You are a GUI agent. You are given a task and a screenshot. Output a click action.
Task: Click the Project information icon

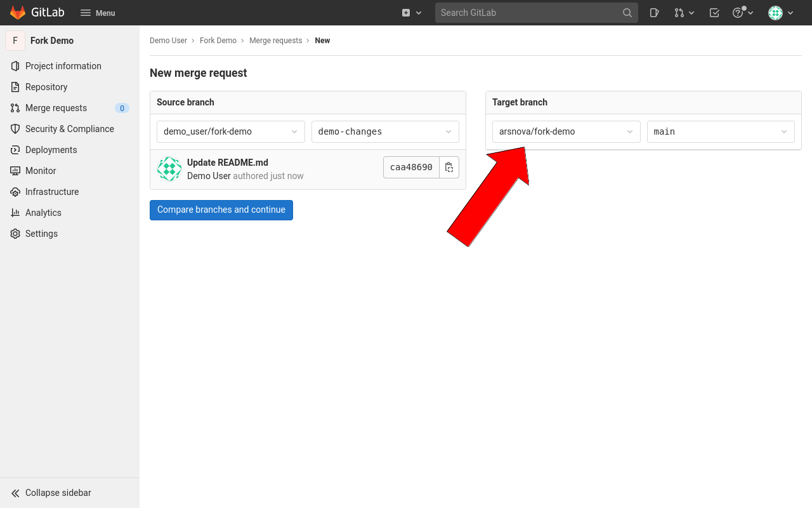pyautogui.click(x=15, y=66)
